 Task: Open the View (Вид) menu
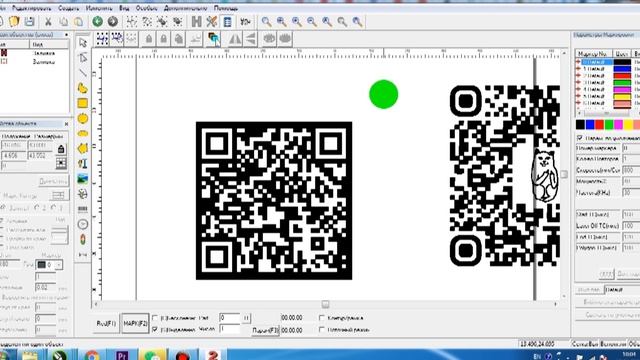pyautogui.click(x=124, y=8)
